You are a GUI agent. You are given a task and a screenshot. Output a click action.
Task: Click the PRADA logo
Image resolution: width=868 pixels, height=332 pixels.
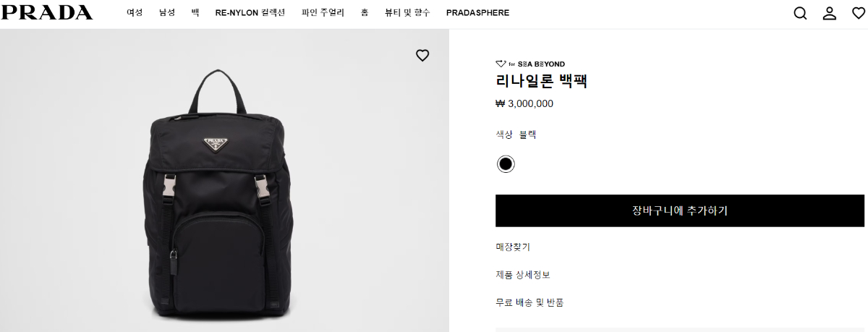click(x=46, y=12)
